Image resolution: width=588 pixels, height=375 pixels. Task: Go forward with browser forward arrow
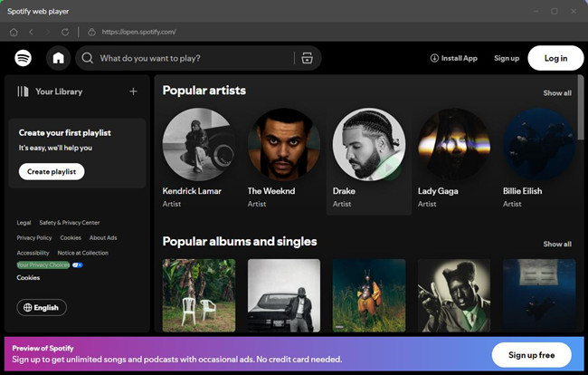click(x=48, y=33)
